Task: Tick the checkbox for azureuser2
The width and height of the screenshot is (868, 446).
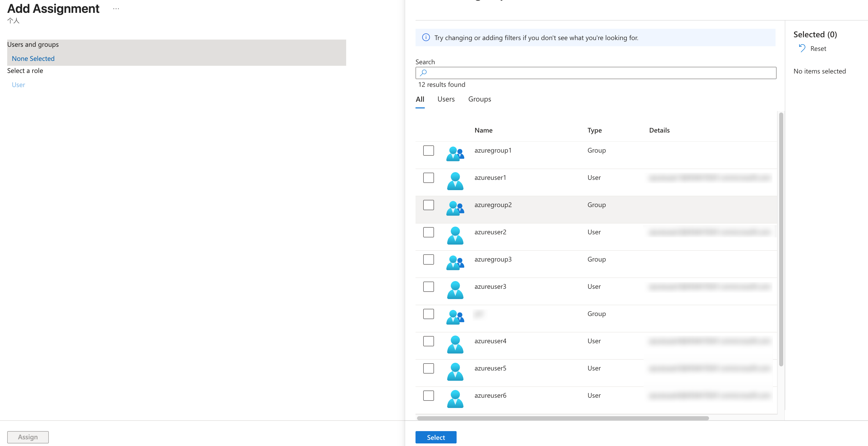Action: (428, 232)
